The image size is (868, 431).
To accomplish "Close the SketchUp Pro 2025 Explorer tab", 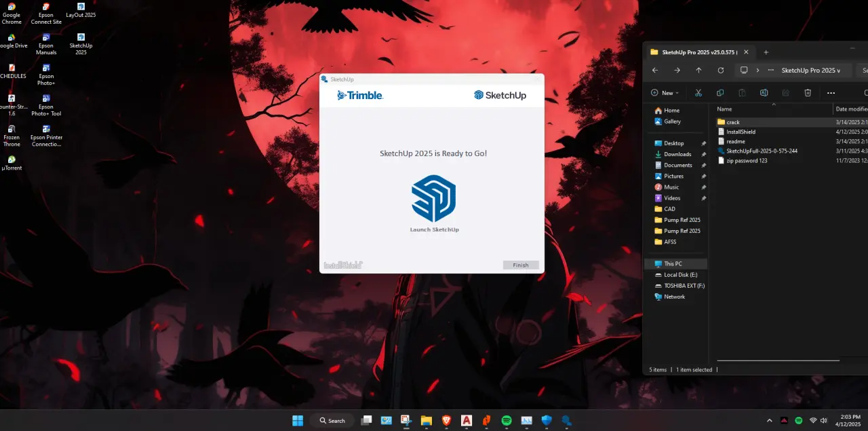I will click(x=746, y=52).
